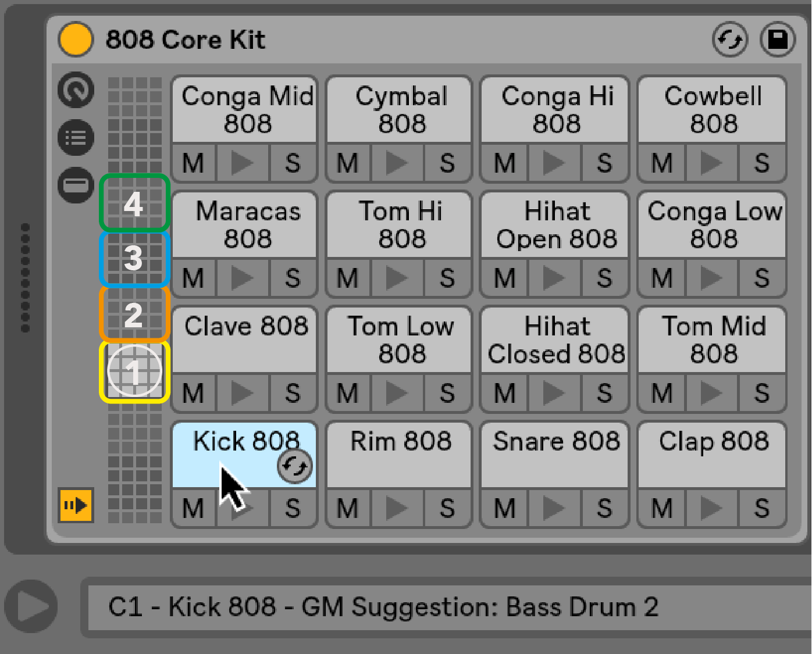
Task: Solo the Tom Hi 808 pad
Action: 448,278
